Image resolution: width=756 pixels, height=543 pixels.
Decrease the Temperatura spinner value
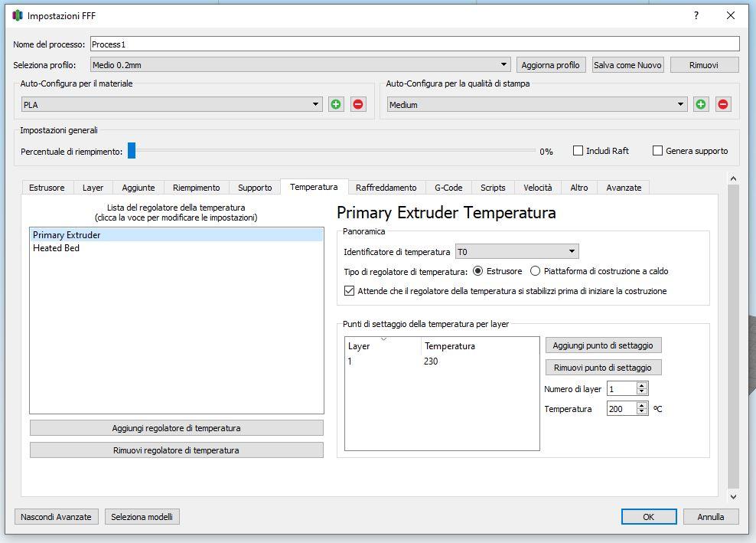642,413
